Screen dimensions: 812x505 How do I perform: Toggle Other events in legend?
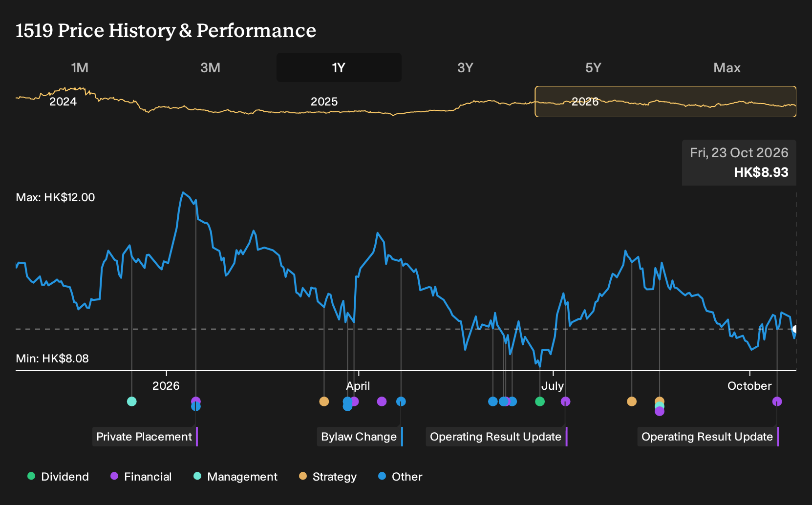[400, 477]
